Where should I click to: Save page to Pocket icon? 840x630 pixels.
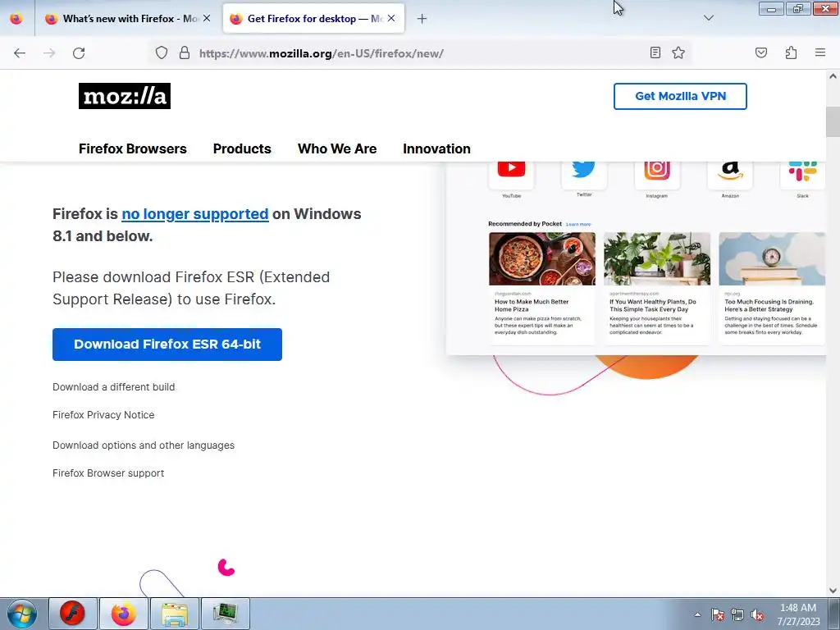(x=760, y=52)
